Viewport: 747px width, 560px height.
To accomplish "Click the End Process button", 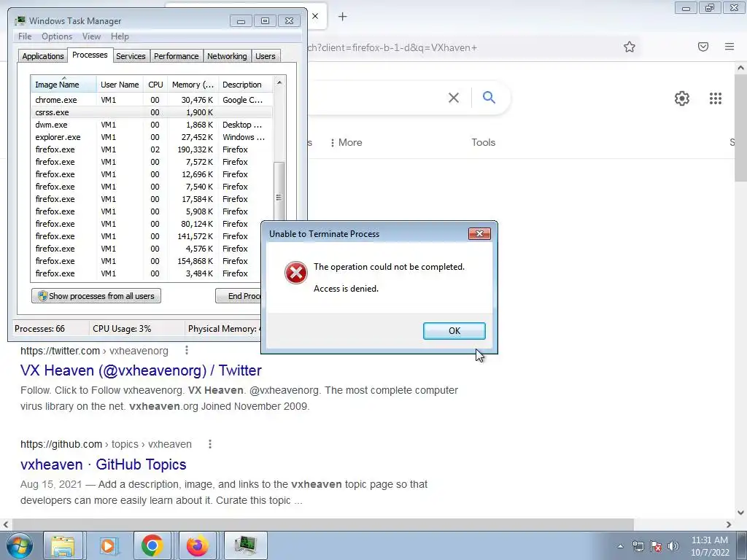I will [x=239, y=296].
